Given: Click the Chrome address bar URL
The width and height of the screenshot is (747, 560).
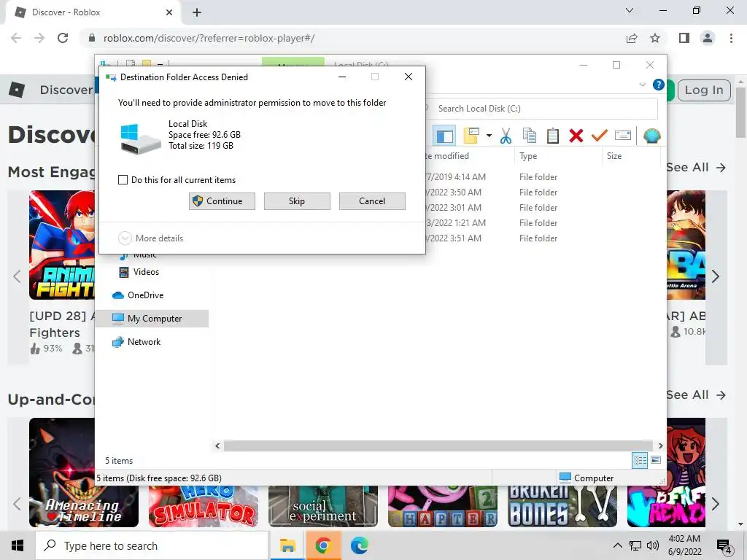Looking at the screenshot, I should (209, 38).
